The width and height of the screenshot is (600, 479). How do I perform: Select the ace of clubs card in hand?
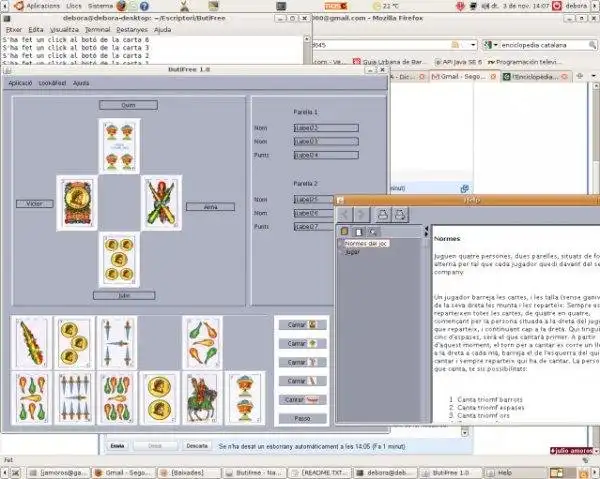[32, 343]
